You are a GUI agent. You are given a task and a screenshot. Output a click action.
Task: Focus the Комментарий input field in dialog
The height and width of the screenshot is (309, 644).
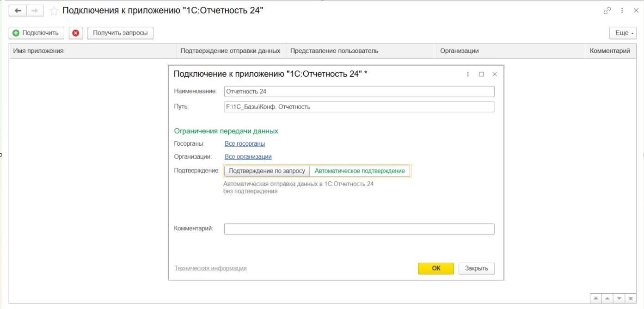click(x=359, y=229)
